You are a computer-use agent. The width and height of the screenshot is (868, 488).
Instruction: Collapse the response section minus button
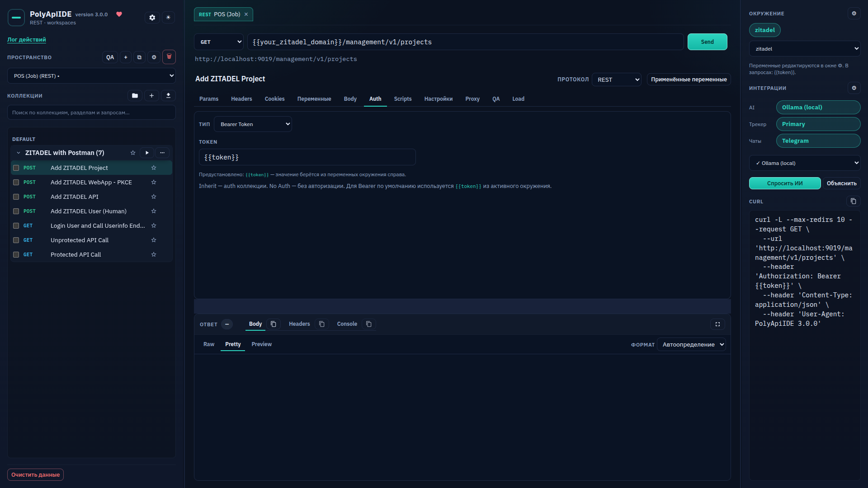click(227, 324)
